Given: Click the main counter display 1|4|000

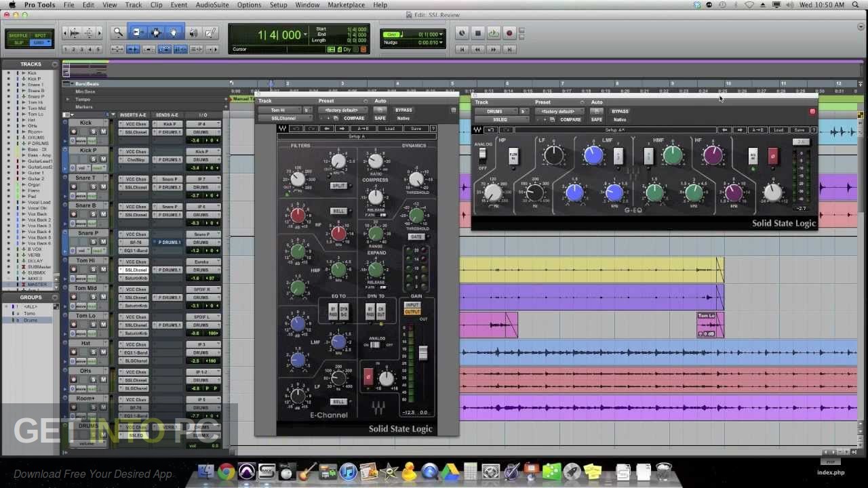Looking at the screenshot, I should pos(278,35).
